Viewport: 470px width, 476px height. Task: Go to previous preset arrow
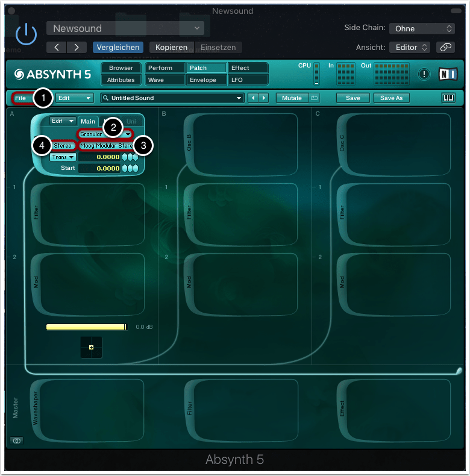coord(57,48)
